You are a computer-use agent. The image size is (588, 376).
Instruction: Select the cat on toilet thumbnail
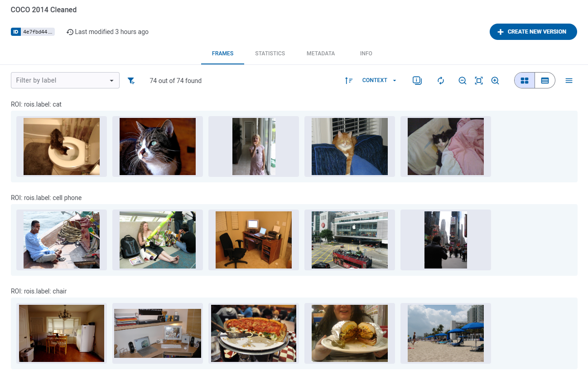click(61, 146)
